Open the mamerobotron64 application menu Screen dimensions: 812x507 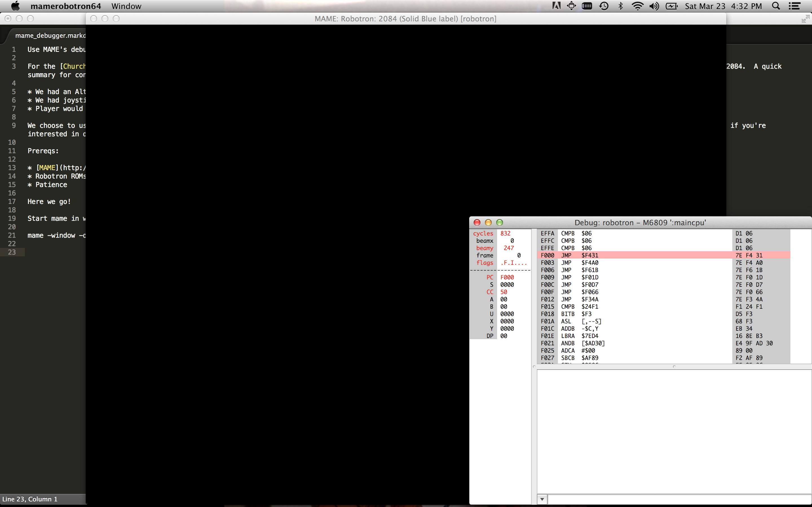pyautogui.click(x=66, y=6)
